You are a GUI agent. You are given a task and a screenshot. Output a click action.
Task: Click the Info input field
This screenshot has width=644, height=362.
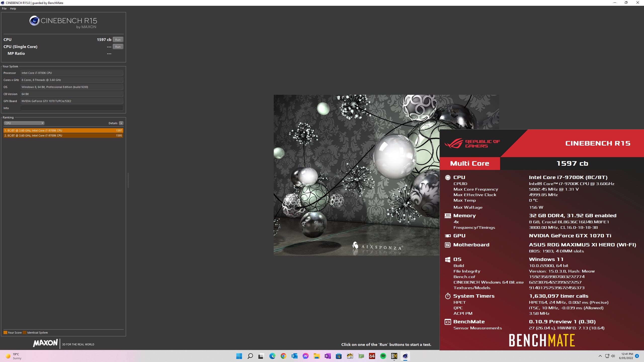tap(72, 108)
